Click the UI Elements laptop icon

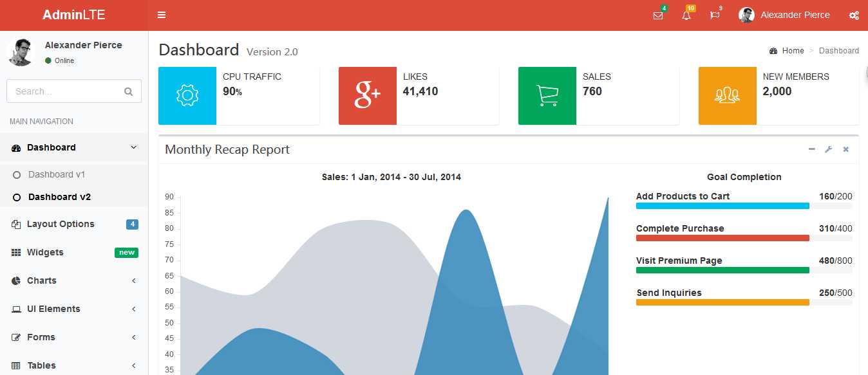[x=16, y=309]
